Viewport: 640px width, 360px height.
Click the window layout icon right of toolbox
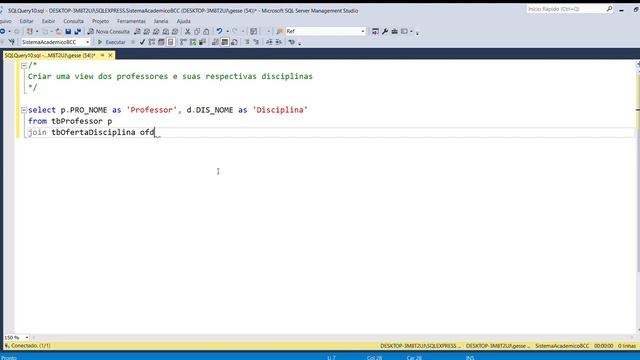pyautogui.click(x=404, y=31)
